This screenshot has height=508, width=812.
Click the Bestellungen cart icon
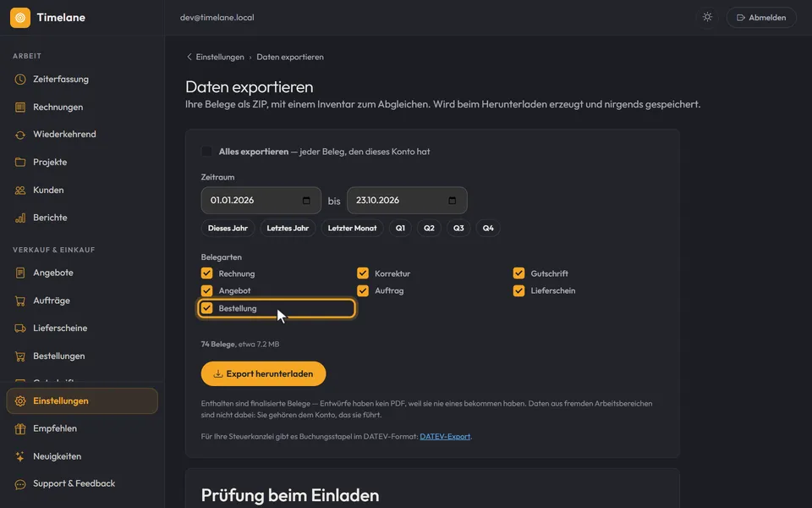click(x=20, y=356)
